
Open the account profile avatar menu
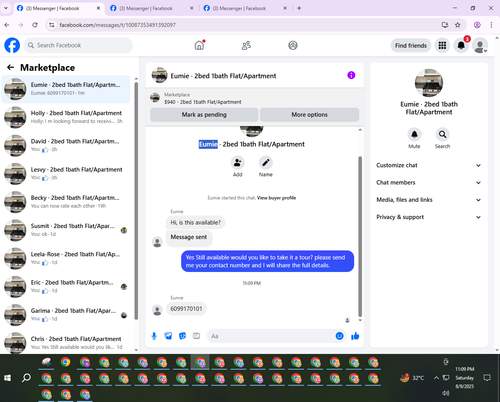point(480,46)
